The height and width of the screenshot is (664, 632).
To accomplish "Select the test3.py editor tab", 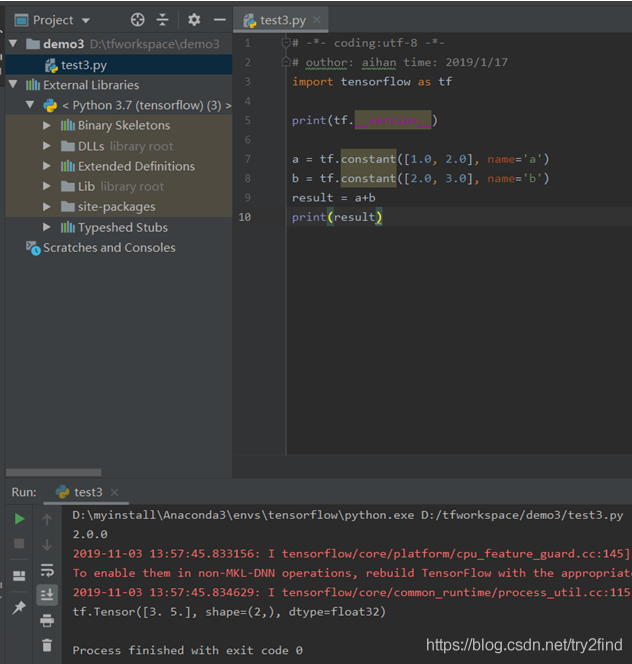I will [x=280, y=20].
